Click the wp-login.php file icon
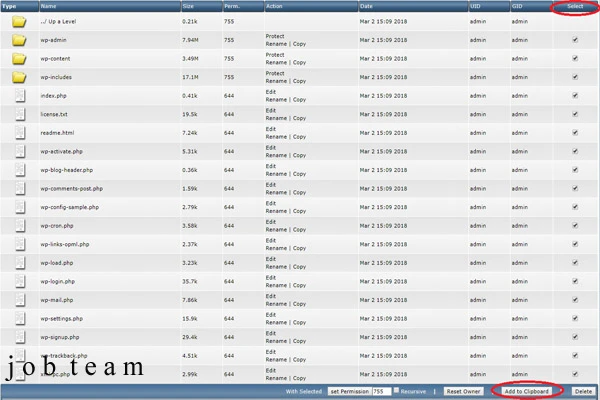The image size is (600, 400). click(19, 282)
